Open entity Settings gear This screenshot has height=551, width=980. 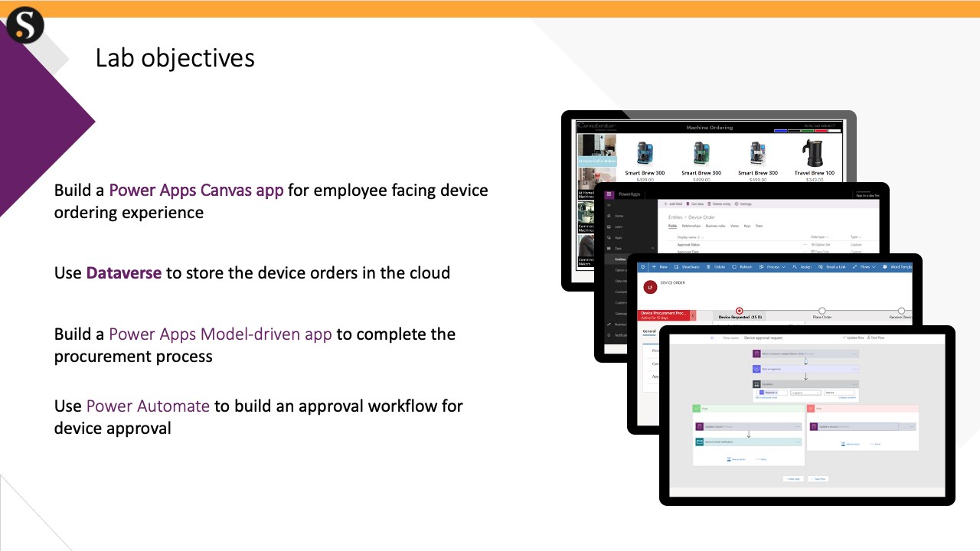click(x=743, y=204)
